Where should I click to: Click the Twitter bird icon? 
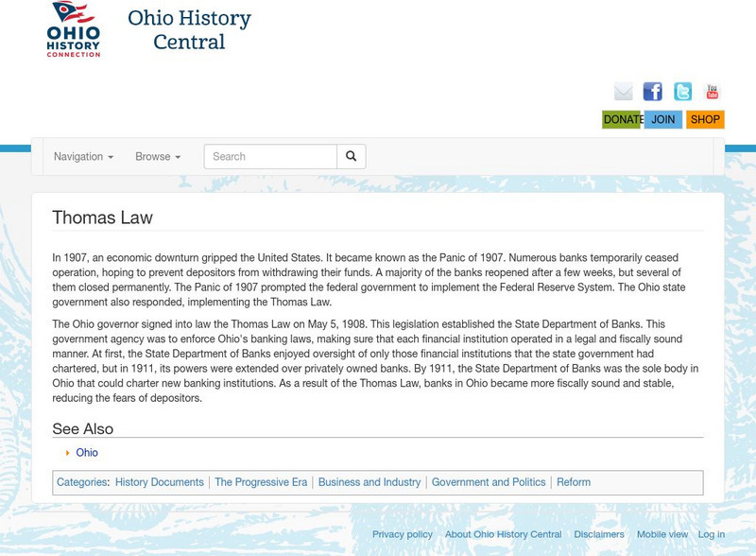[682, 92]
